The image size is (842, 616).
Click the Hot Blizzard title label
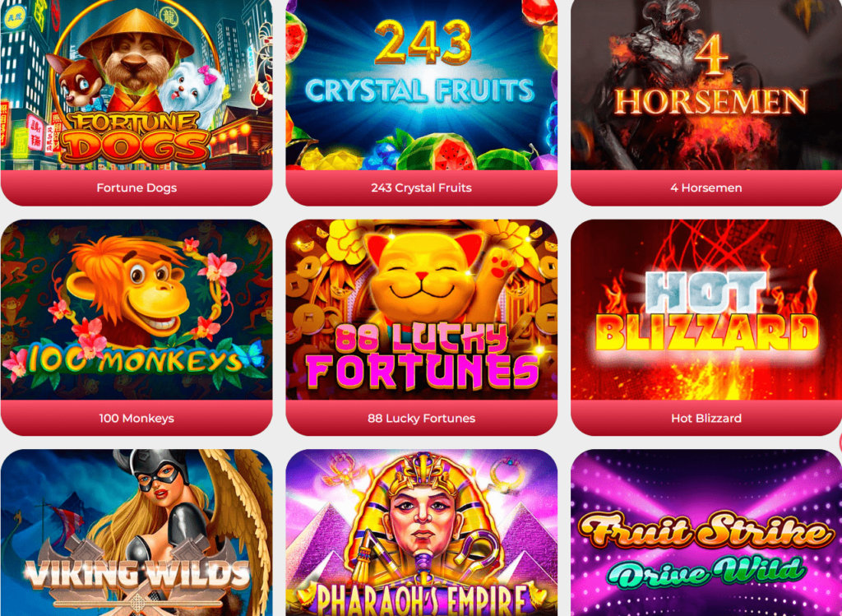[706, 419]
